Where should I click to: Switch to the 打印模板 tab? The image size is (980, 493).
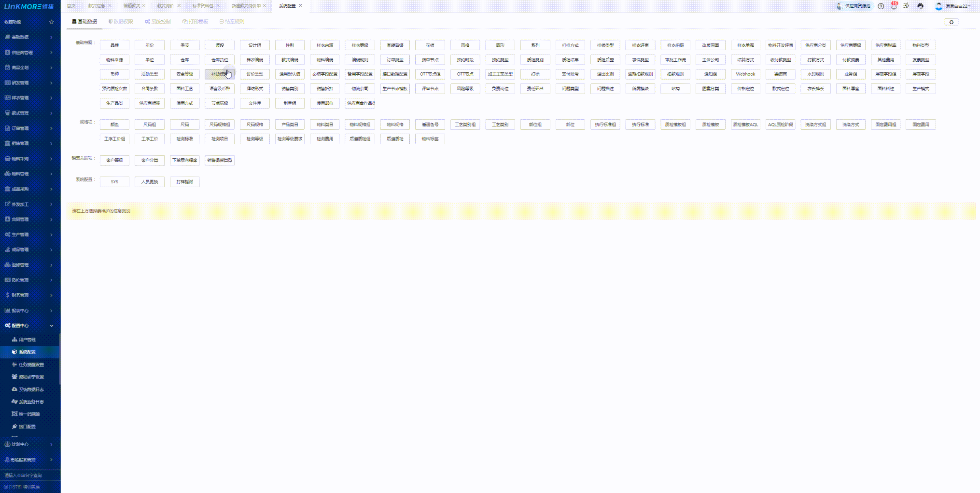click(195, 22)
